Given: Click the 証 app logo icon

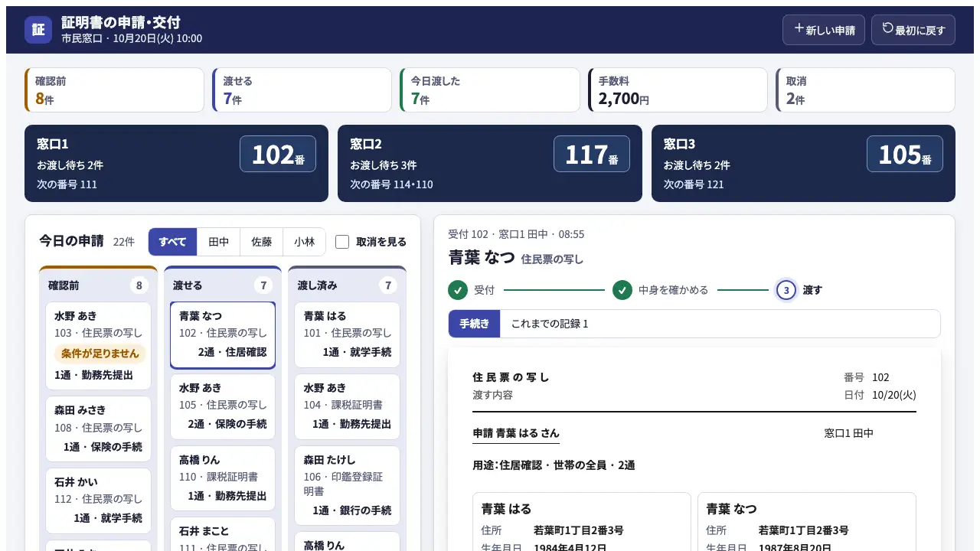Looking at the screenshot, I should [38, 30].
